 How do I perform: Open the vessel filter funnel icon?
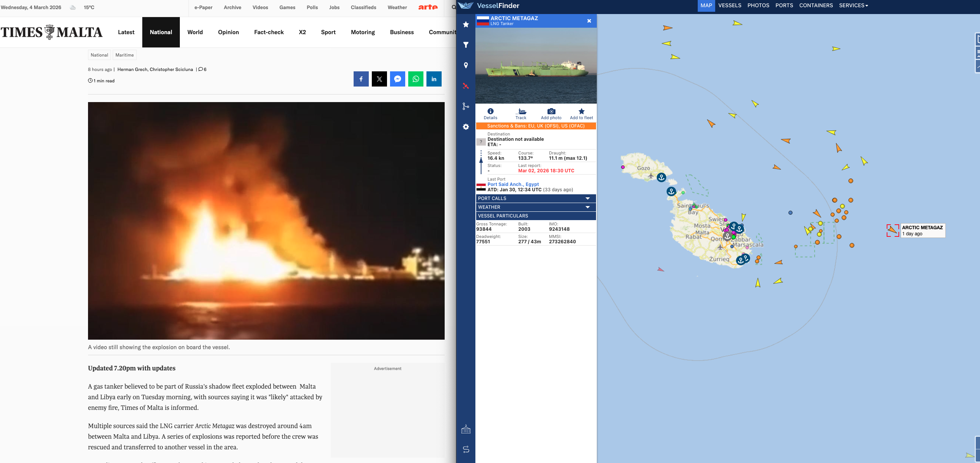point(466,45)
